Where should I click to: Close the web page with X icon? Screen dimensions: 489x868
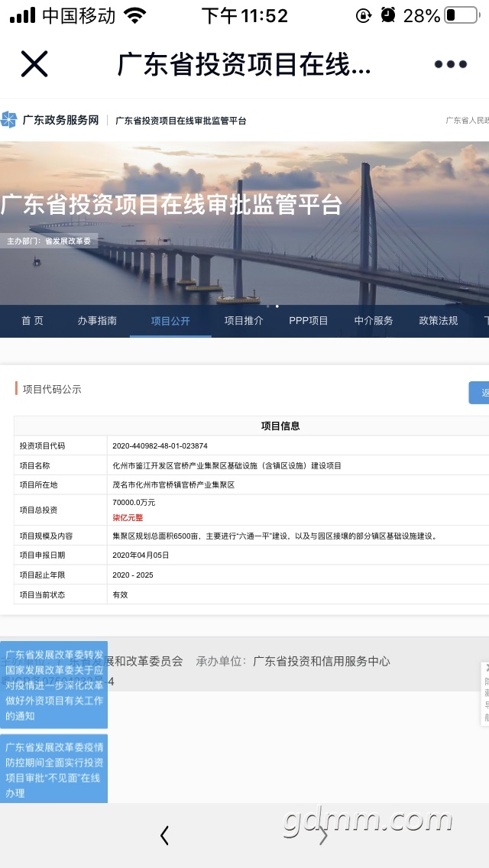tap(34, 63)
